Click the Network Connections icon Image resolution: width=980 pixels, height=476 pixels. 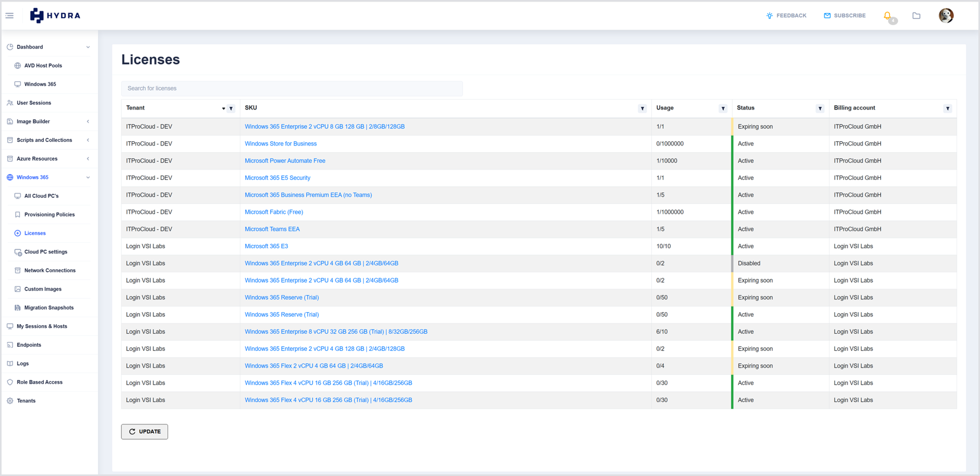[x=18, y=271]
